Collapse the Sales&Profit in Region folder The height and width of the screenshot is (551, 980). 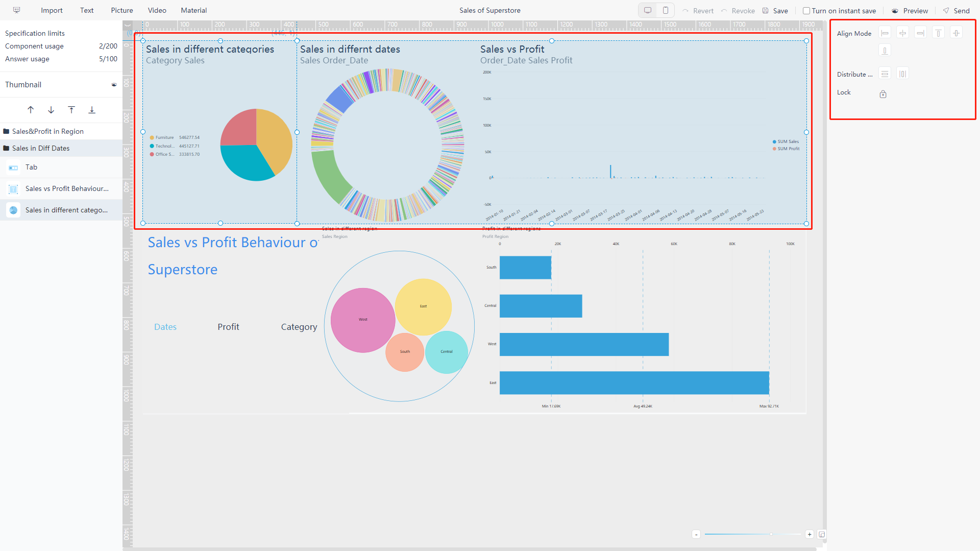6,131
